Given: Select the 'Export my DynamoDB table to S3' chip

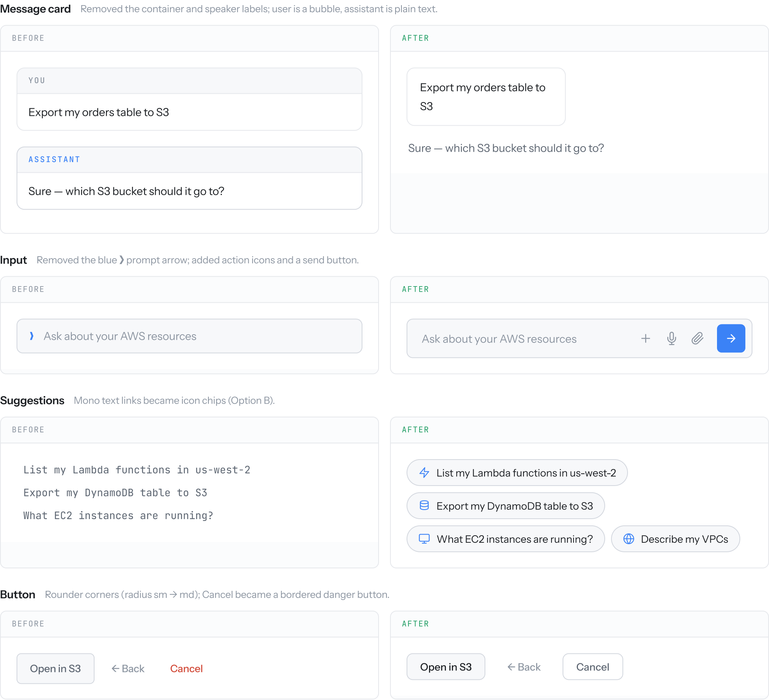Looking at the screenshot, I should (x=505, y=506).
